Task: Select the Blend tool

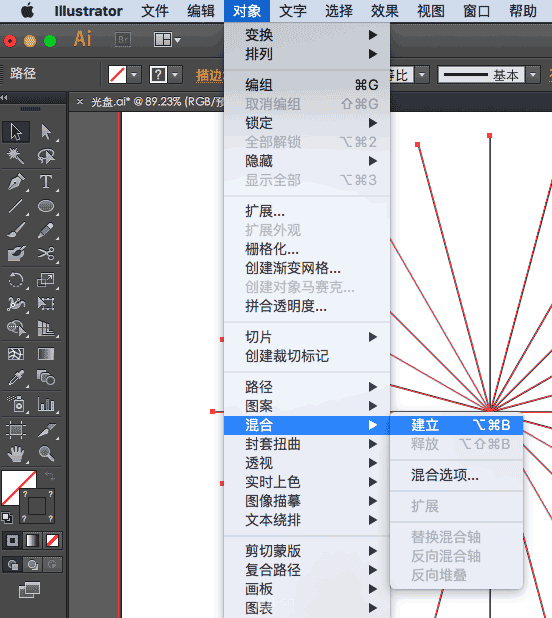Action: (x=46, y=378)
